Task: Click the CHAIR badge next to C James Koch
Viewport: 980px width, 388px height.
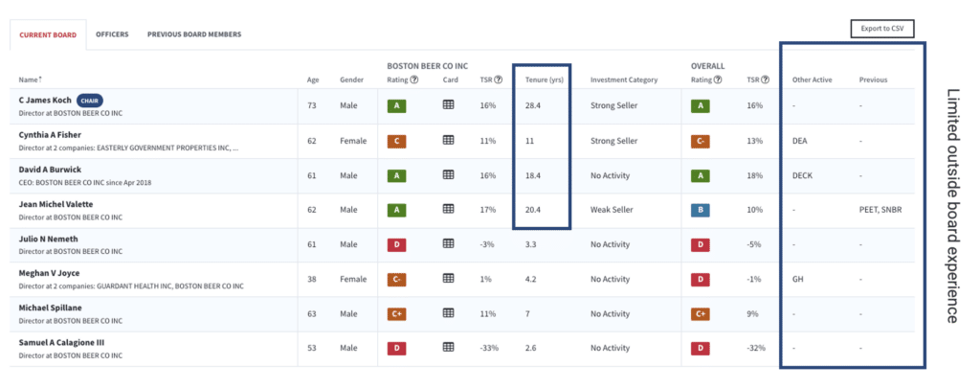Action: [90, 101]
